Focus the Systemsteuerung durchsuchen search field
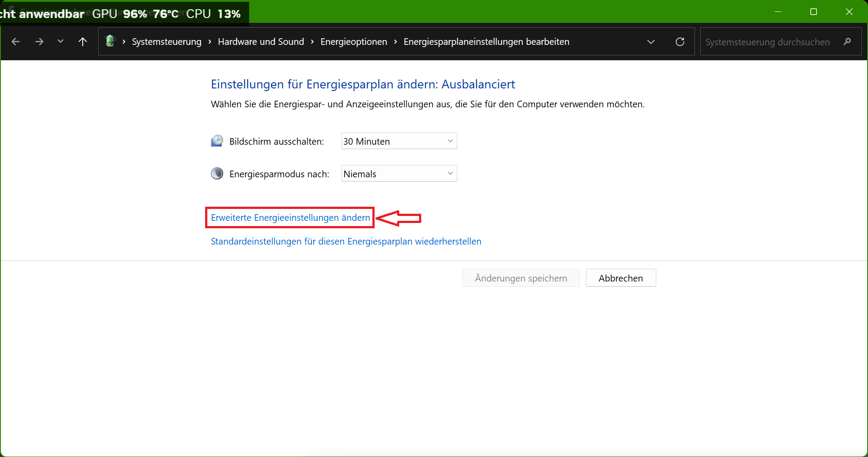The height and width of the screenshot is (457, 868). (x=767, y=42)
